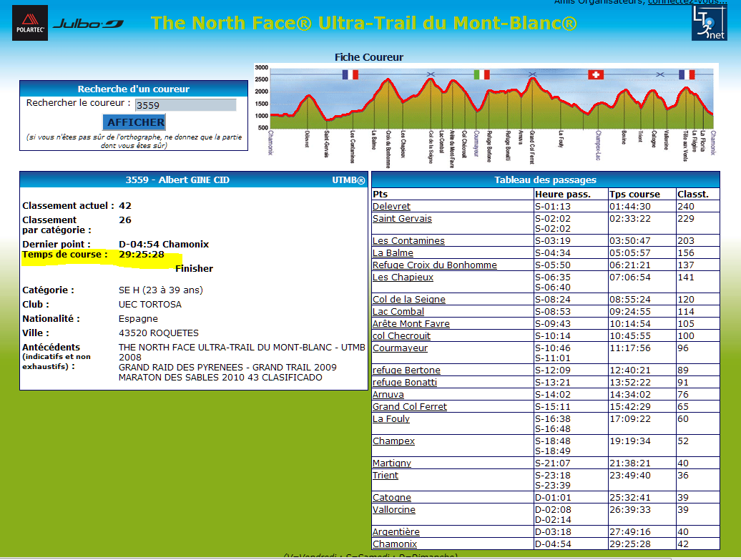
Task: Click the Swiss flag on elevation profile
Action: pyautogui.click(x=595, y=74)
